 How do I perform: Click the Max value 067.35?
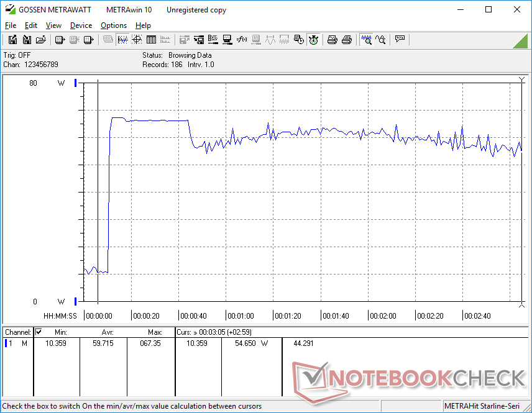(150, 343)
